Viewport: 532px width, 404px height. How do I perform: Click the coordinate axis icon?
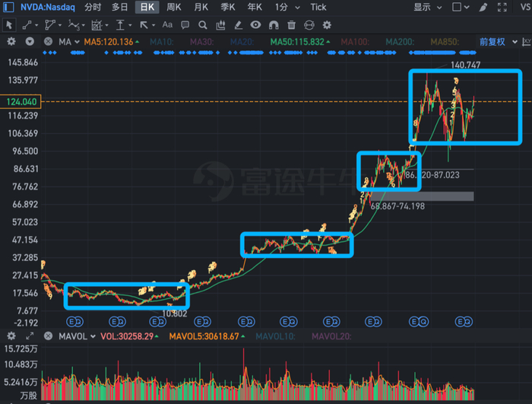point(527,42)
